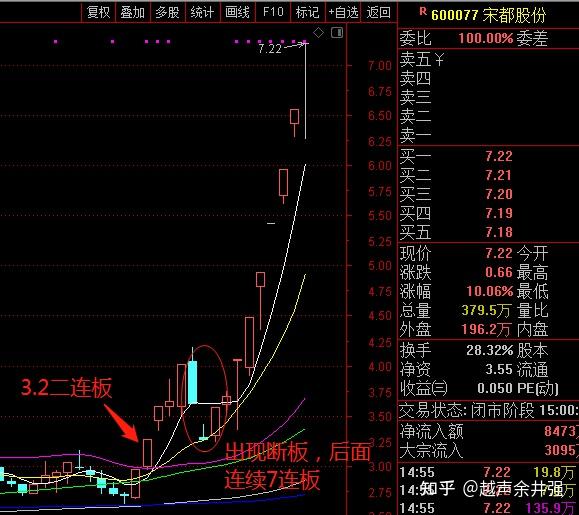Select stock title 600077 宋都股份
Image resolution: width=579 pixels, height=515 pixels.
click(x=489, y=15)
